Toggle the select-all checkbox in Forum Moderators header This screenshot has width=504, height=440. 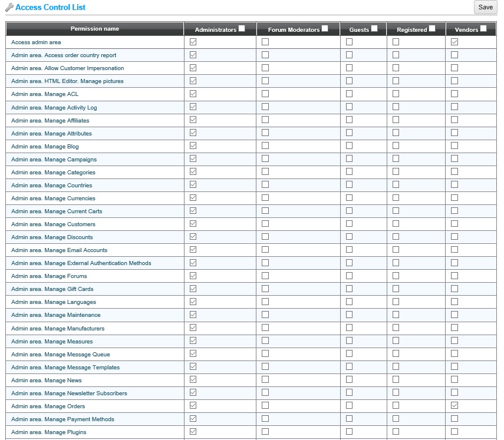tap(325, 28)
